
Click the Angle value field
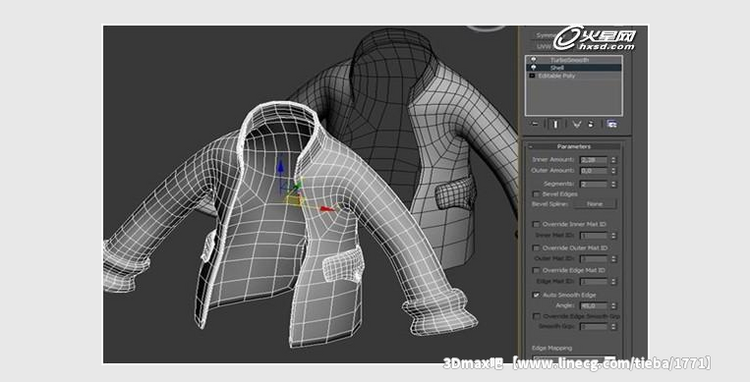point(594,306)
